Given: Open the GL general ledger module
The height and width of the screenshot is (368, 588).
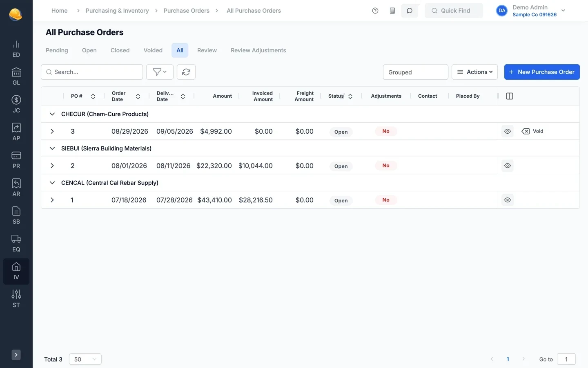Looking at the screenshot, I should (16, 77).
